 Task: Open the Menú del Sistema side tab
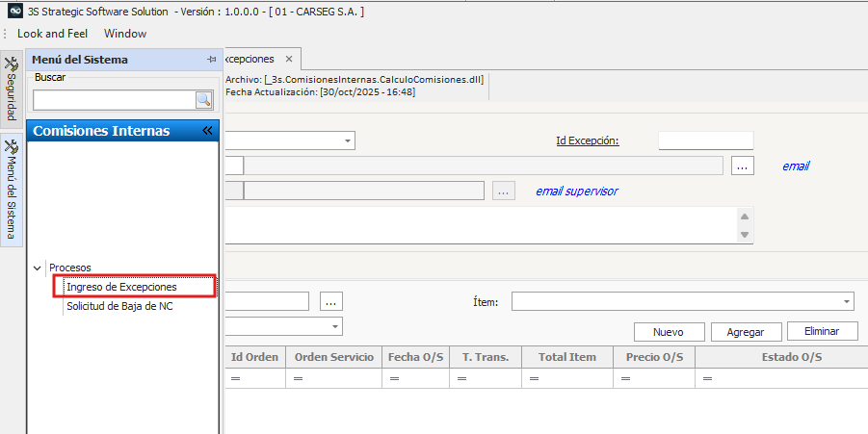coord(12,189)
